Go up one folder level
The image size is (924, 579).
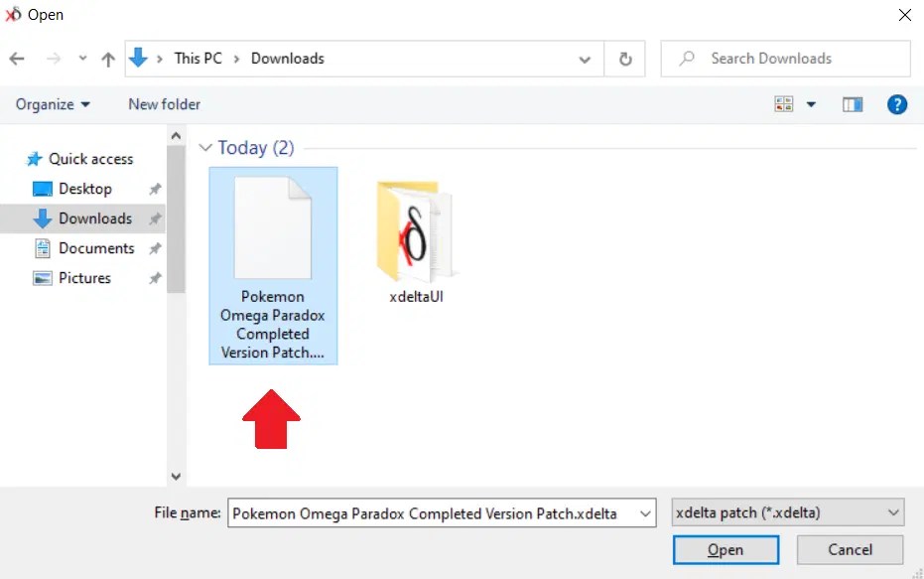click(108, 59)
